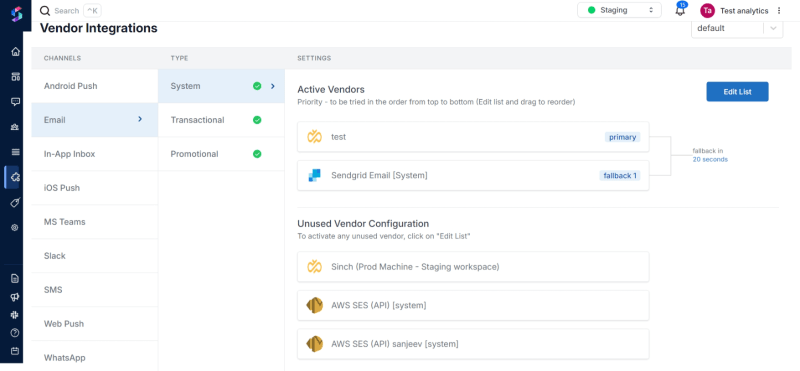Click the AWS SES sanjeev logo icon
Screen dimensions: 800x371
point(314,344)
